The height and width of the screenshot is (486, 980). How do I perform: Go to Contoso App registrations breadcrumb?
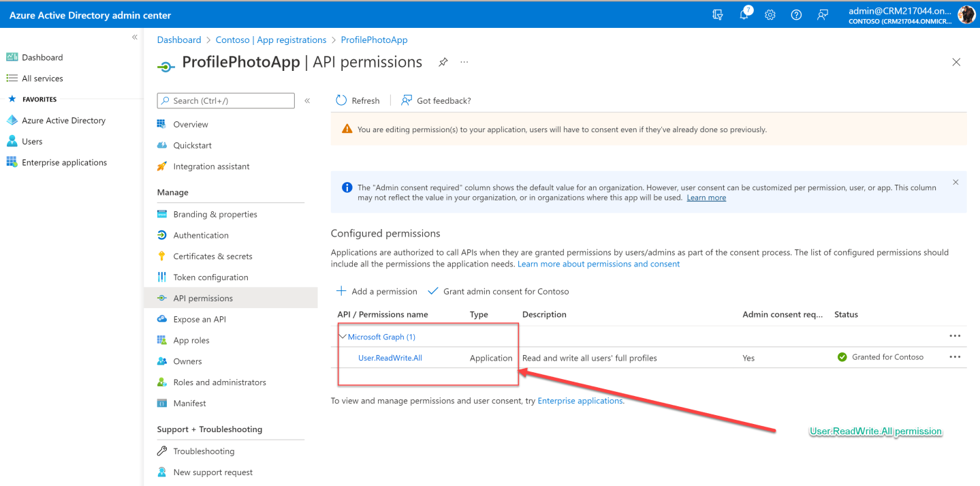[271, 40]
